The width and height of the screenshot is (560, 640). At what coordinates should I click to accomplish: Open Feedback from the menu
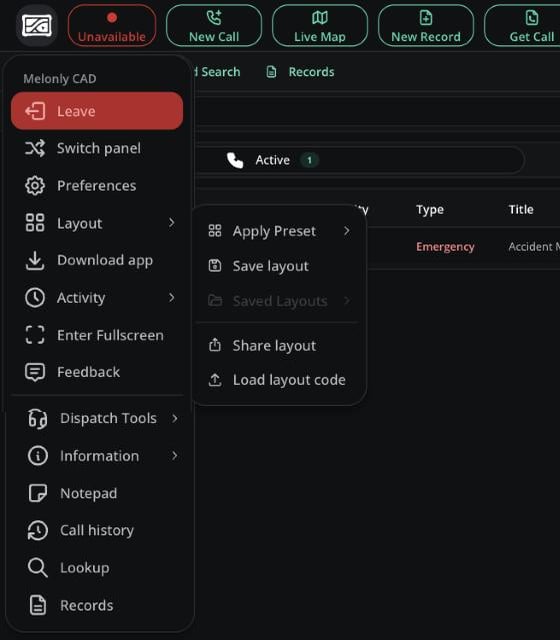tap(97, 372)
